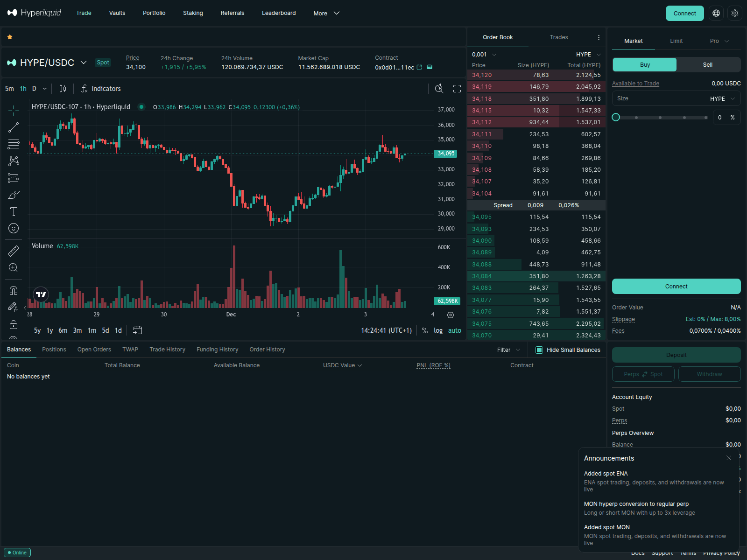Image resolution: width=747 pixels, height=560 pixels.
Task: Open the Vaults page
Action: tap(117, 13)
